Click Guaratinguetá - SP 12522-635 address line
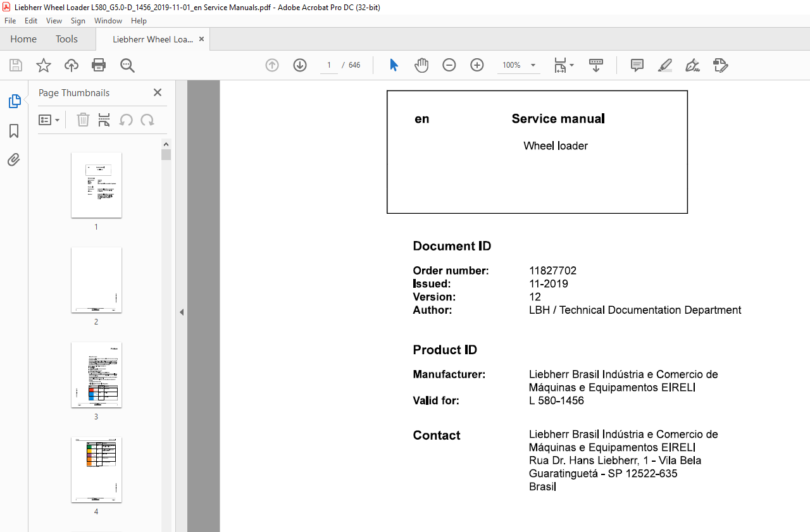The height and width of the screenshot is (532, 810). [603, 473]
